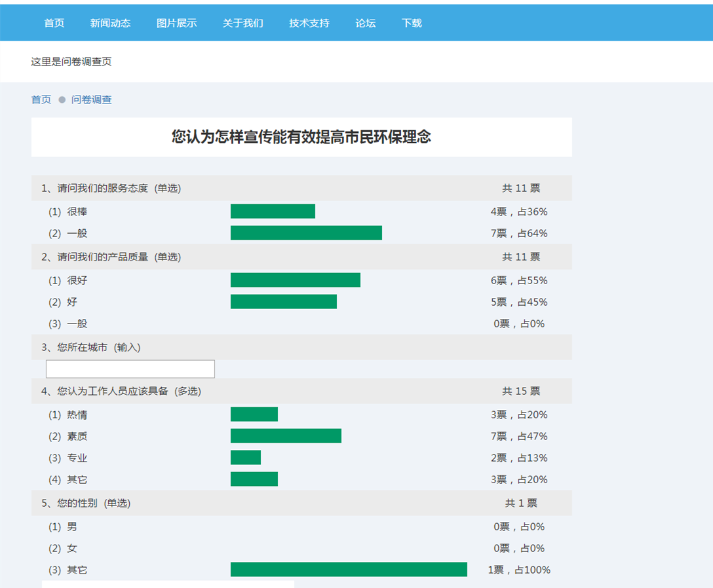Click the 男 option label

[x=72, y=527]
